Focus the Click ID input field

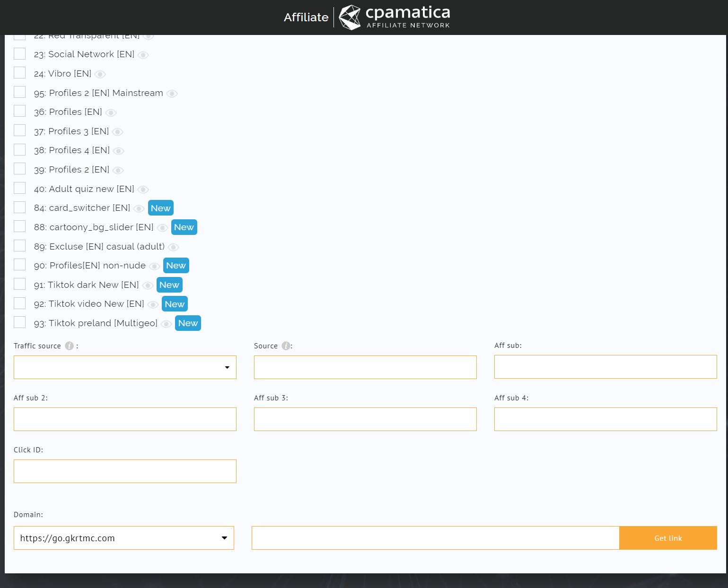pos(125,471)
